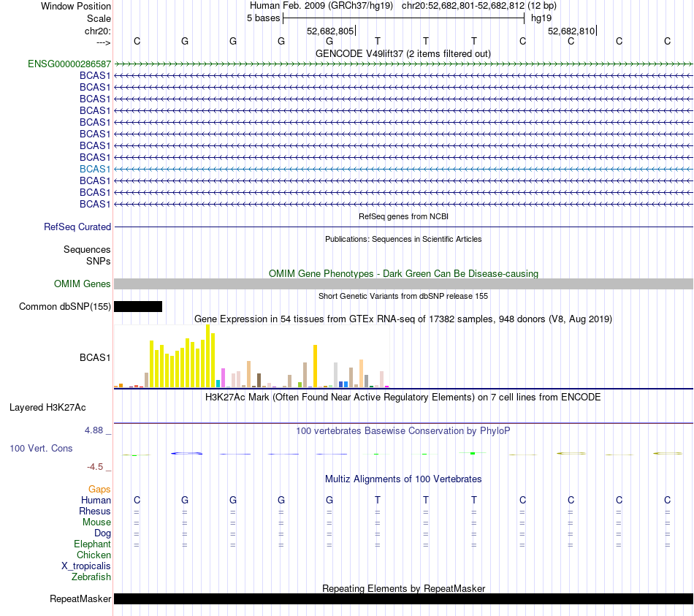Click the black dbSNP variant item
Image resolution: width=694 pixels, height=616 pixels.
[x=138, y=306]
